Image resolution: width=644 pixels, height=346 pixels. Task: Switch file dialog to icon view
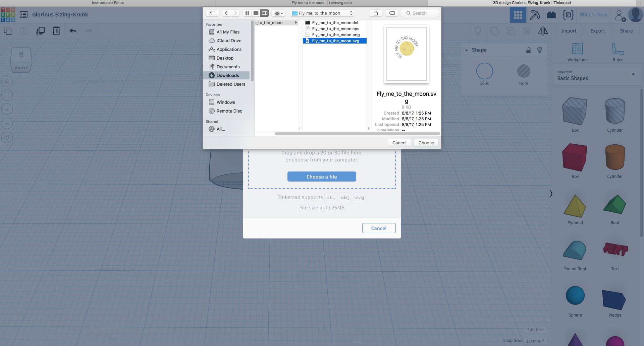pos(247,13)
